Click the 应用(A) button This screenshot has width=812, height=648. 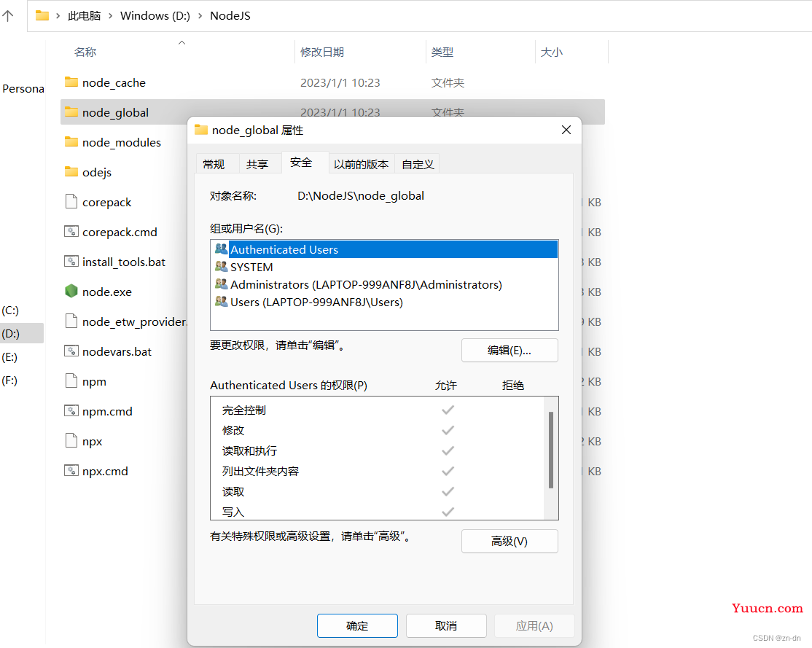pyautogui.click(x=534, y=625)
